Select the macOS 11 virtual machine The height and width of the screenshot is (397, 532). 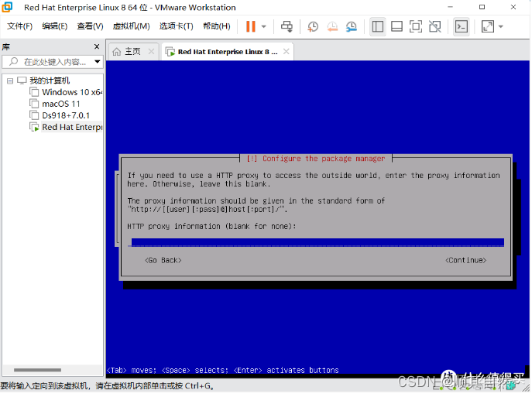tap(60, 104)
